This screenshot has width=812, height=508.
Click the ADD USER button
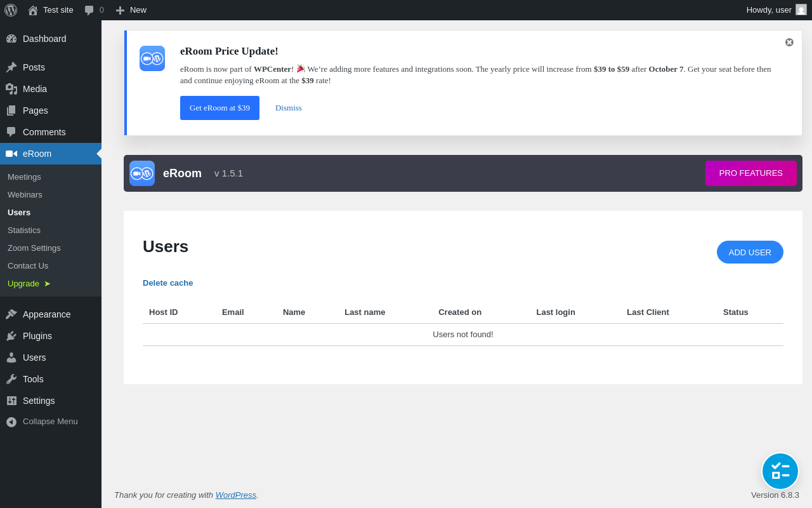[x=750, y=252]
